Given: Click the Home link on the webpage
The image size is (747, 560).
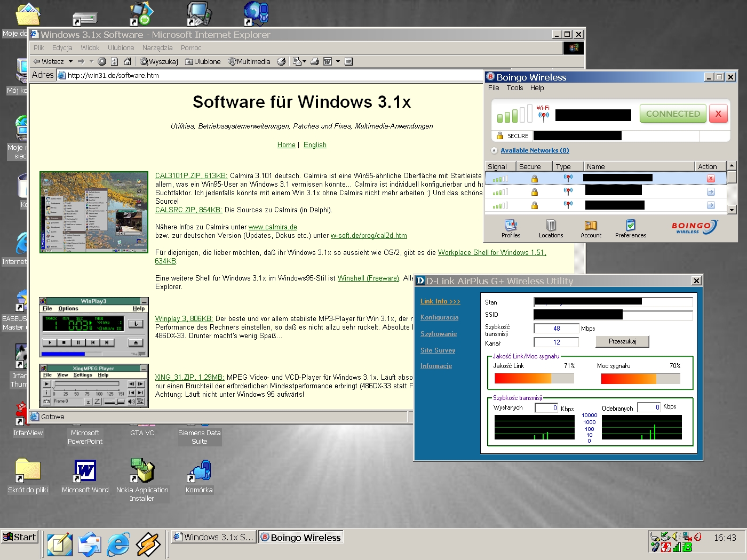Looking at the screenshot, I should (286, 145).
